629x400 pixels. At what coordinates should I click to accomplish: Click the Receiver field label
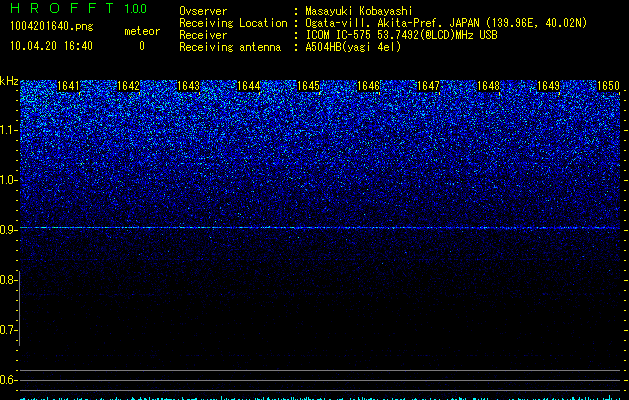(x=203, y=35)
